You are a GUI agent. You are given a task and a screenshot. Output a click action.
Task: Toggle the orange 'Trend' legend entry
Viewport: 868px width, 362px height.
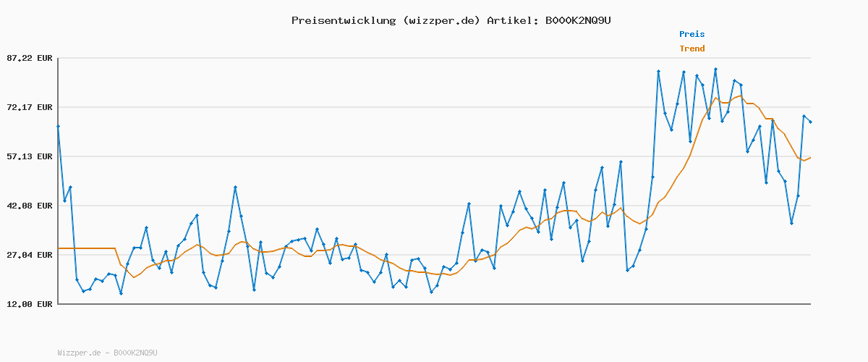(692, 49)
